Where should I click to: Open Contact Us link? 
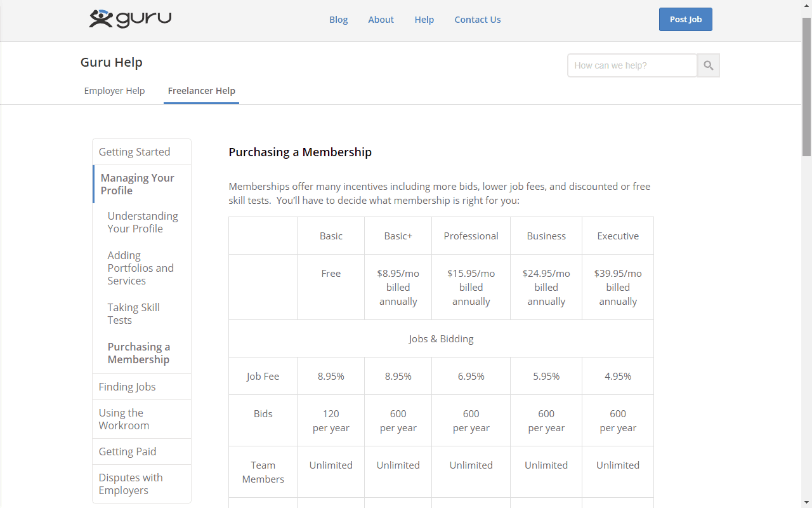pyautogui.click(x=478, y=20)
